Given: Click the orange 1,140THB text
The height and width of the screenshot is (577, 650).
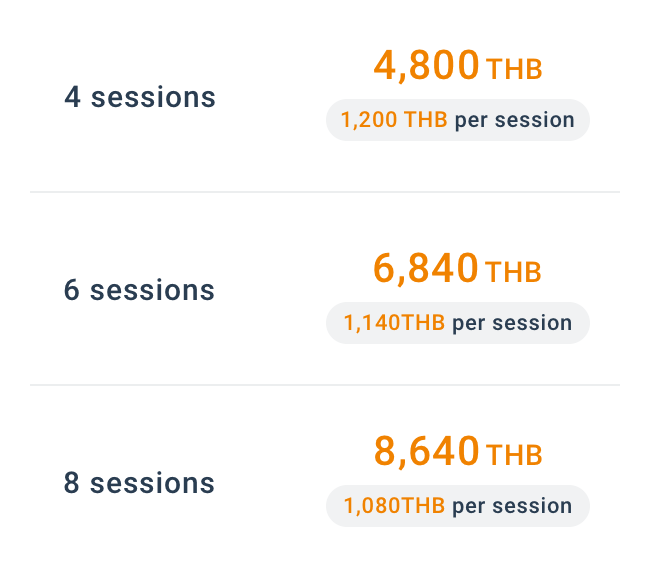Looking at the screenshot, I should (394, 323).
